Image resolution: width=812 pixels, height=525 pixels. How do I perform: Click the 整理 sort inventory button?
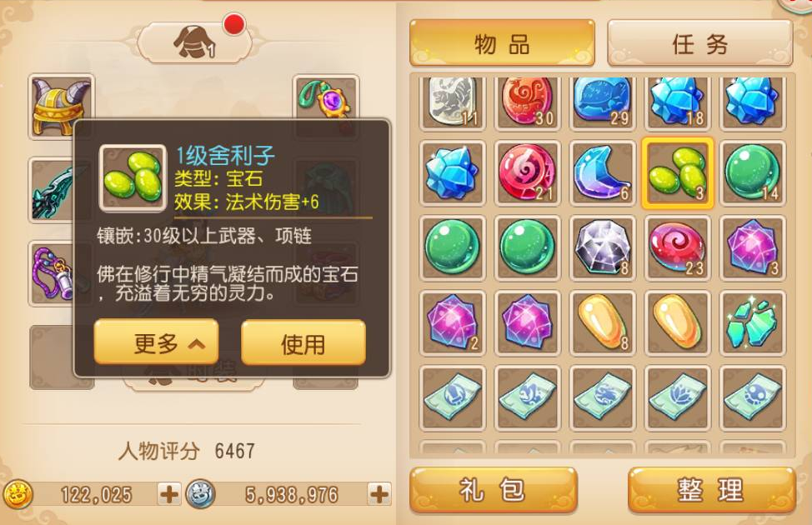(710, 490)
